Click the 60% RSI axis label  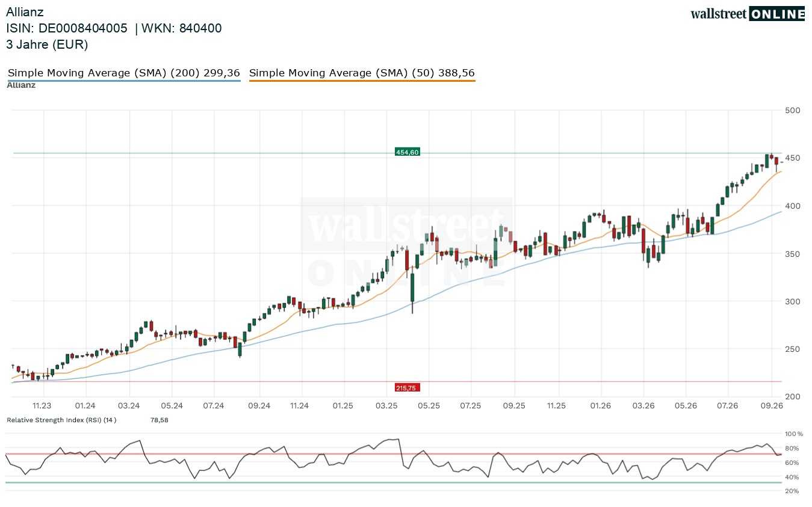pos(792,462)
